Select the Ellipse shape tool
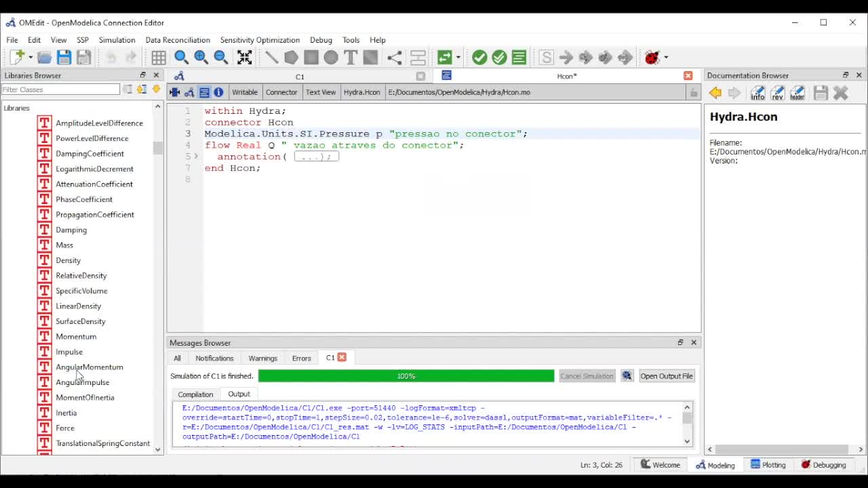Screen dimensions: 868x488 331,58
